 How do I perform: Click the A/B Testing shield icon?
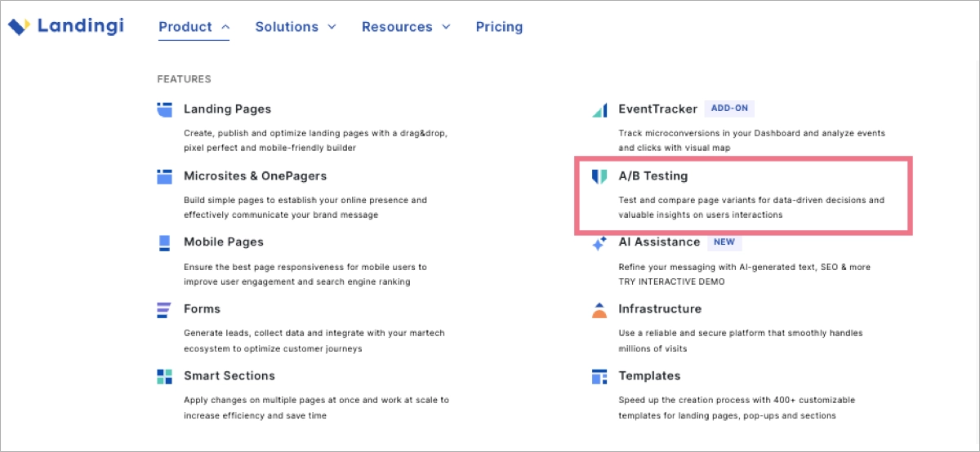[x=599, y=176]
